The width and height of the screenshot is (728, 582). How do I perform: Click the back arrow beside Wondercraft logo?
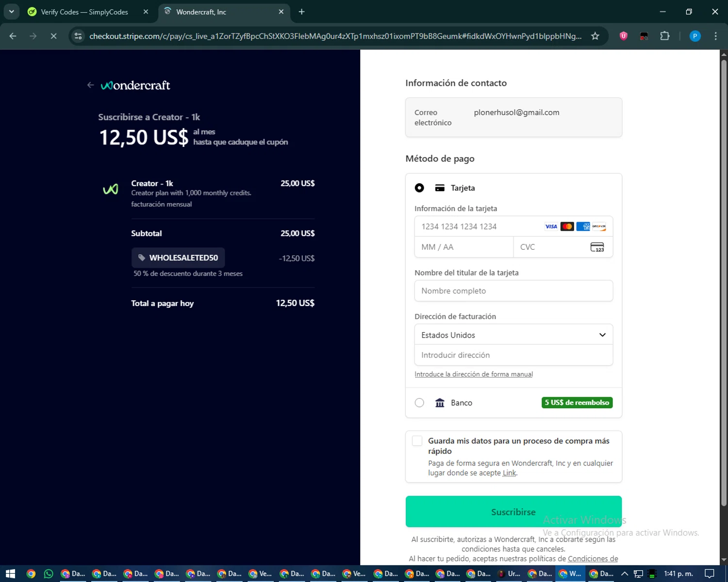[90, 85]
